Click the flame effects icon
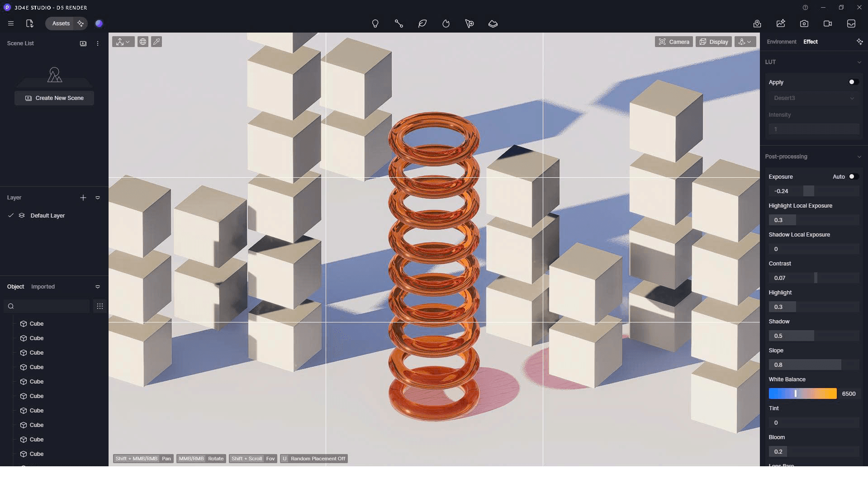Image resolution: width=868 pixels, height=488 pixels. click(446, 24)
